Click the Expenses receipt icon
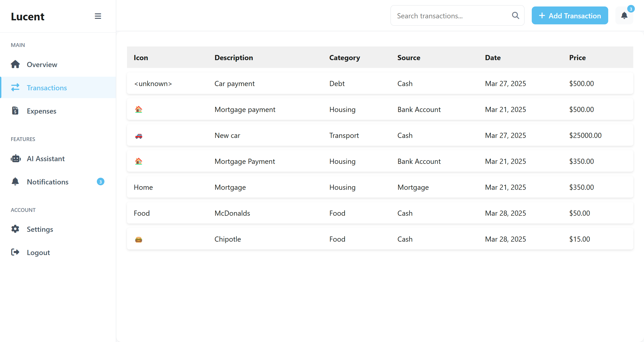644x342 pixels. pos(15,111)
